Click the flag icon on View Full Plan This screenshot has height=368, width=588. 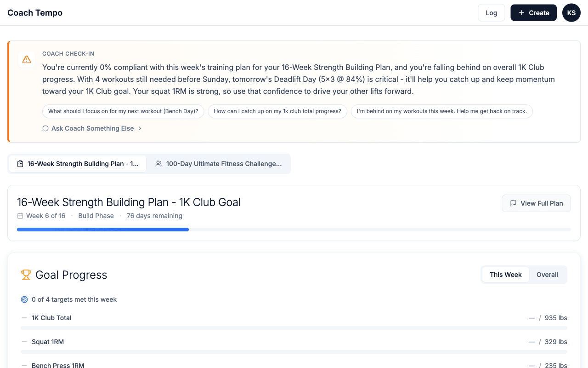pyautogui.click(x=513, y=203)
